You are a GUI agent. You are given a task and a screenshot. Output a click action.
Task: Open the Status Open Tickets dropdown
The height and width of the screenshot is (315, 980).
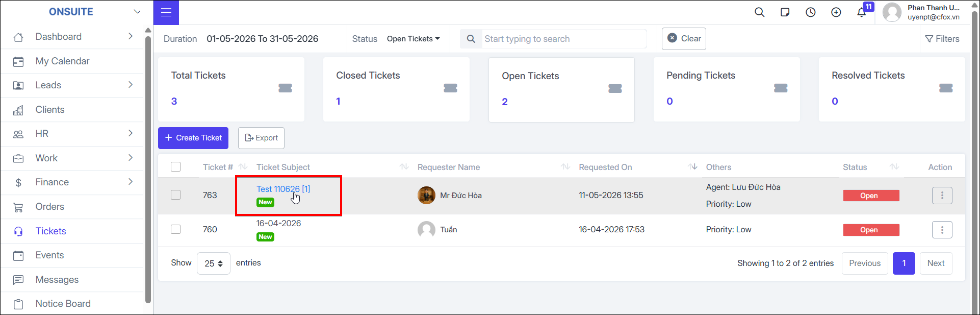tap(413, 39)
